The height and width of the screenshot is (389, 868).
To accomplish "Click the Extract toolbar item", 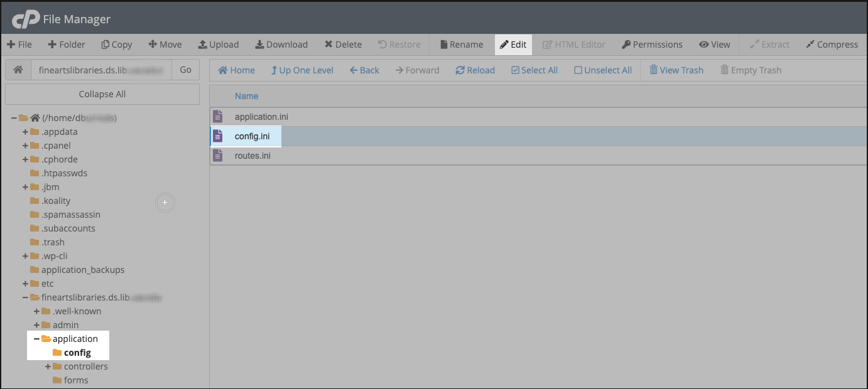I will click(x=769, y=45).
